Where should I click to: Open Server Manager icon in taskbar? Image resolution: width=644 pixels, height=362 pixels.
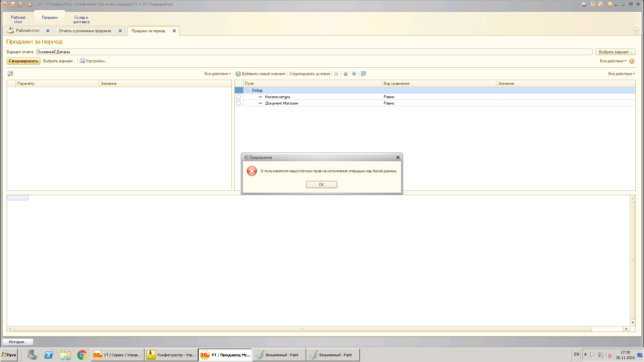point(32,355)
